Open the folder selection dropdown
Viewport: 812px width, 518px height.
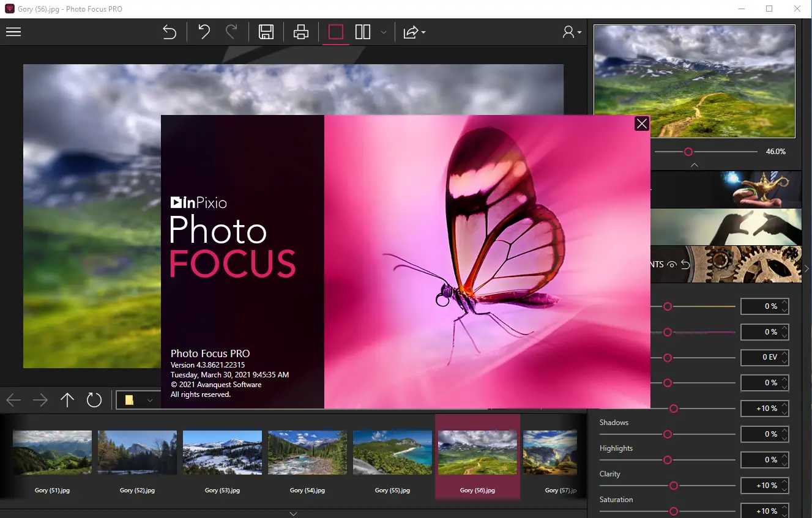point(150,401)
